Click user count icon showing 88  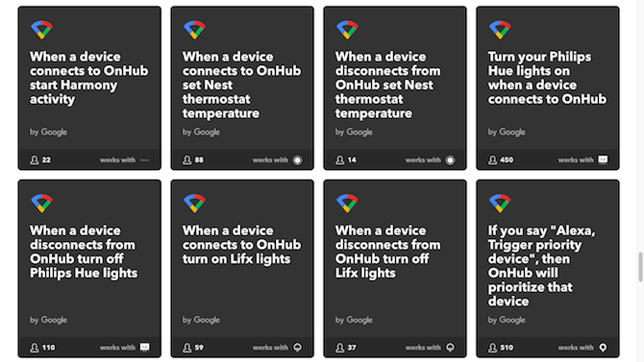tap(186, 159)
